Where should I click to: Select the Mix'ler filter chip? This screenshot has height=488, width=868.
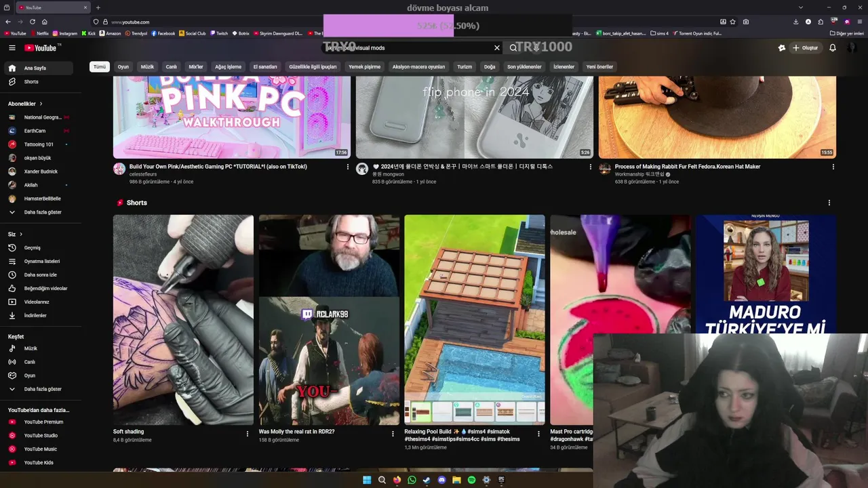196,67
